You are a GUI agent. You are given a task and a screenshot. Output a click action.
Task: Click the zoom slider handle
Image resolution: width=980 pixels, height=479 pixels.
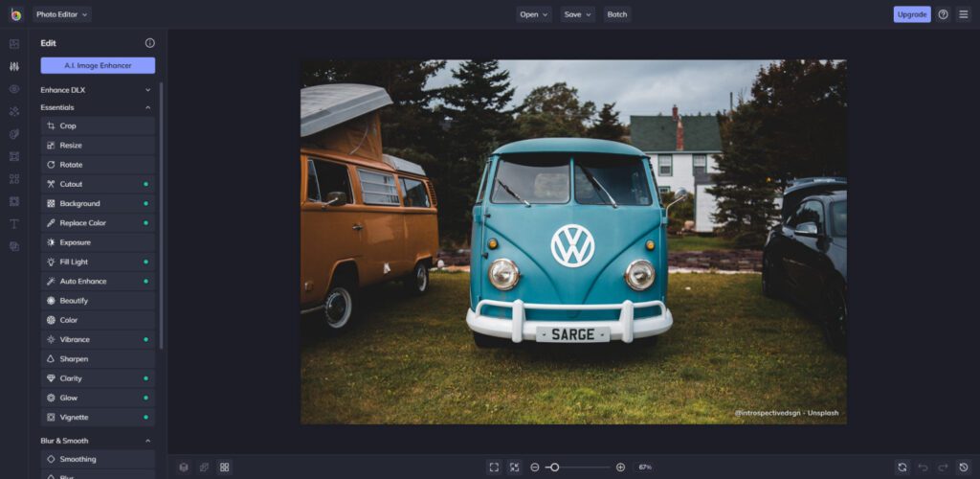point(552,468)
